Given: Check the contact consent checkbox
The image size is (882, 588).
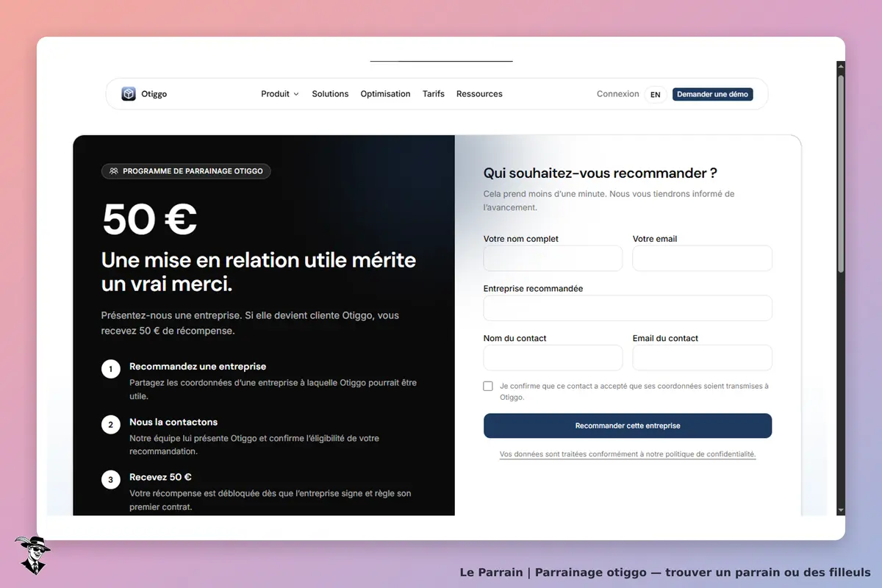Looking at the screenshot, I should coord(488,386).
